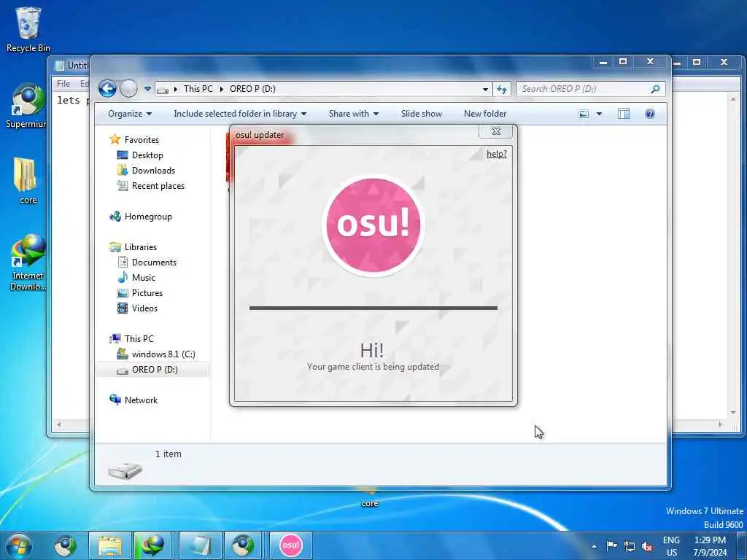Viewport: 747px width, 560px height.
Task: Close the osu! updater dialog
Action: pyautogui.click(x=495, y=131)
